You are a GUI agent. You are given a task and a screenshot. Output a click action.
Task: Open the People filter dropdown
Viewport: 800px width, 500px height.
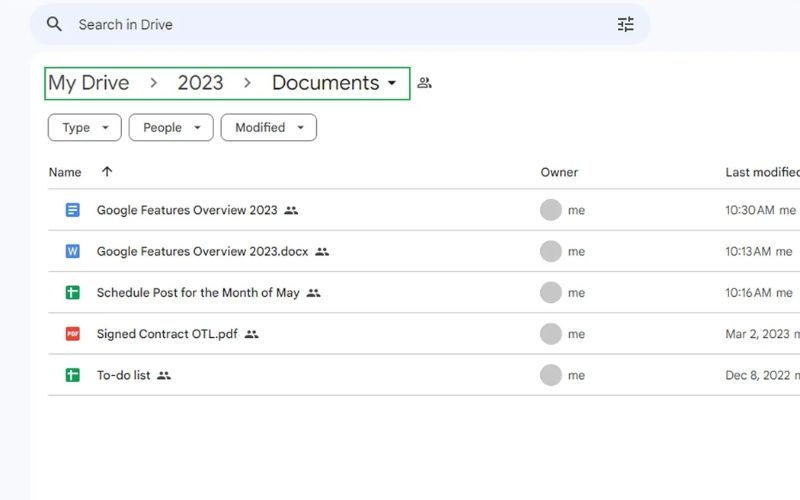pos(171,128)
